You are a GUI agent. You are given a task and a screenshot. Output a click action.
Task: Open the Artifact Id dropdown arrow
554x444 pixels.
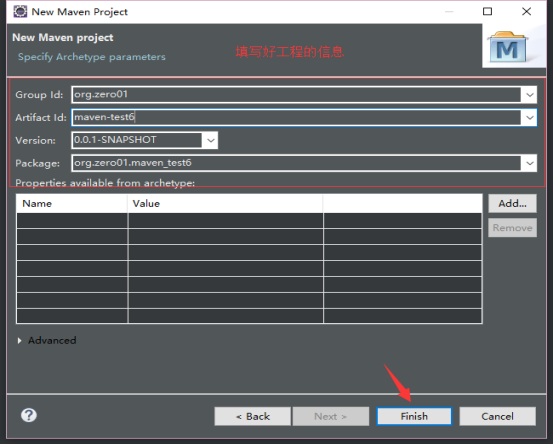tap(529, 118)
